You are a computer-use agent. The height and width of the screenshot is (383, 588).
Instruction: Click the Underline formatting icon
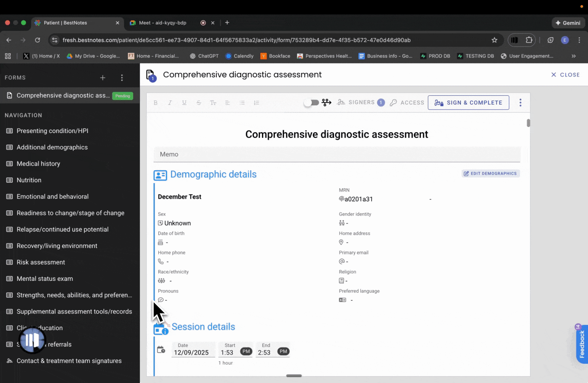(184, 103)
